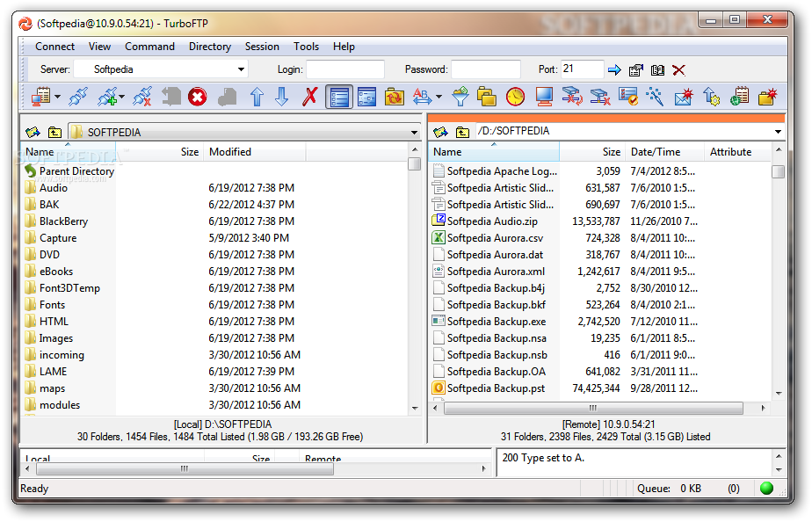
Task: Click the magic wand toolbar icon
Action: tap(656, 97)
